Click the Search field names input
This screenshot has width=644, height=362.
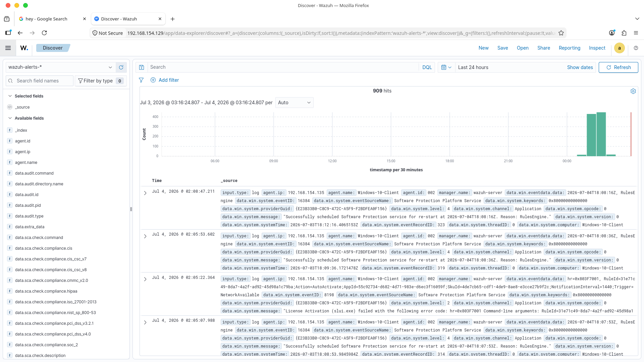(x=40, y=81)
